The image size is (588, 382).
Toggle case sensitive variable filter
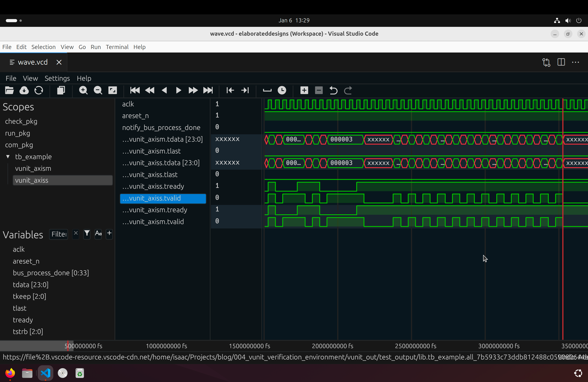(x=98, y=233)
